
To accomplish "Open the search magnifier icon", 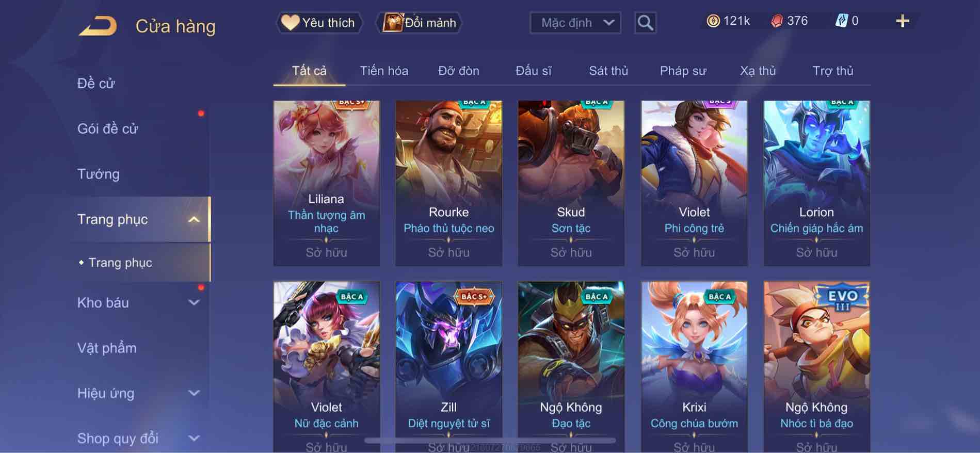I will coord(645,23).
